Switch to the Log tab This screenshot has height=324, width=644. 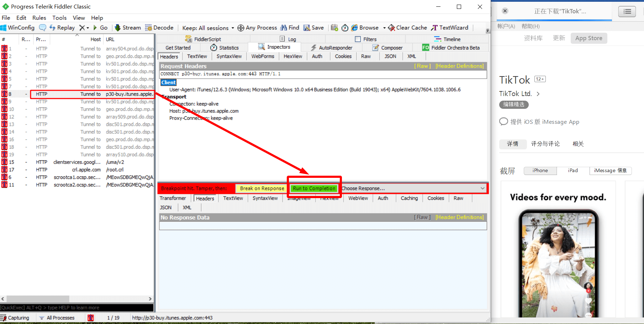[x=288, y=39]
